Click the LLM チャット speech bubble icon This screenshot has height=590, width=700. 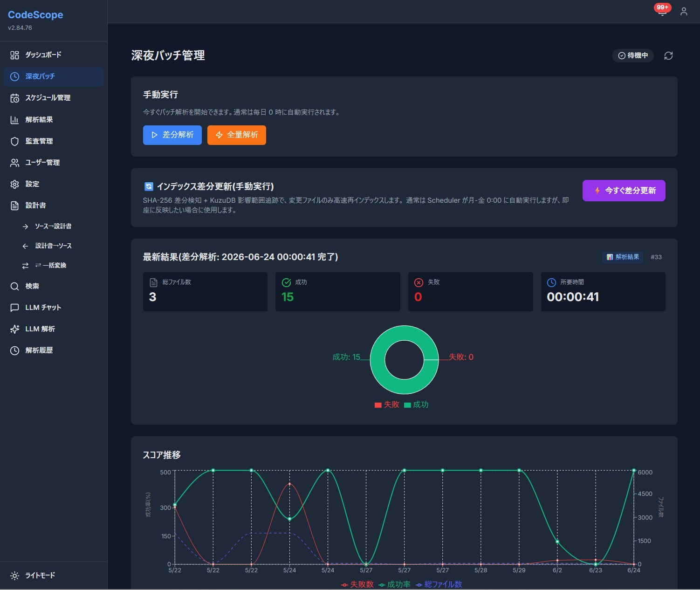coord(14,308)
